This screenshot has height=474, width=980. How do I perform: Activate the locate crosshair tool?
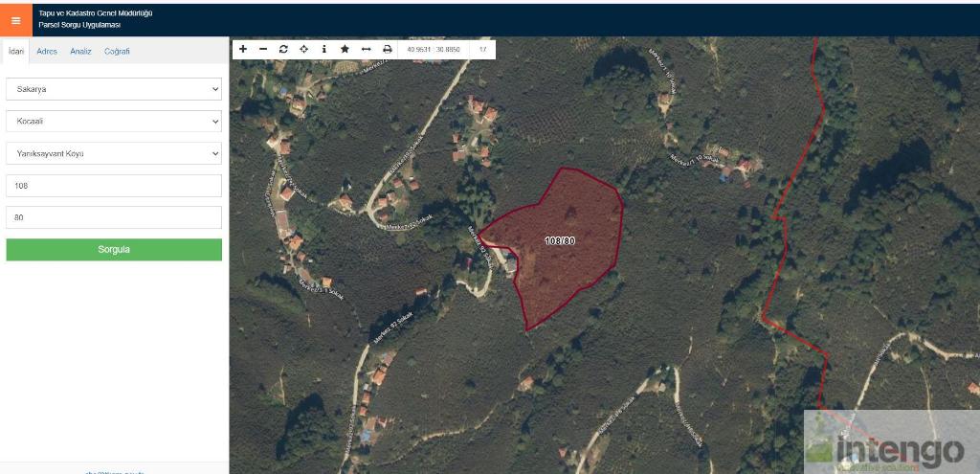tap(303, 49)
